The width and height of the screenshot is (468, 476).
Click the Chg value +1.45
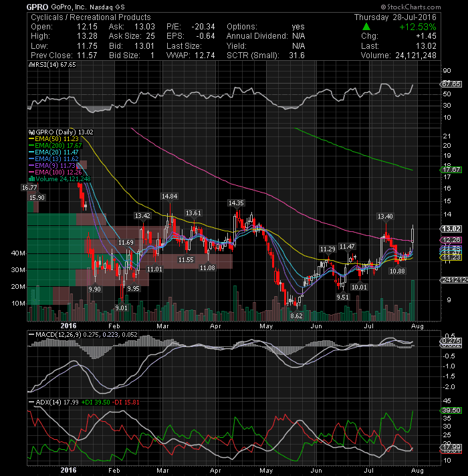pyautogui.click(x=426, y=36)
